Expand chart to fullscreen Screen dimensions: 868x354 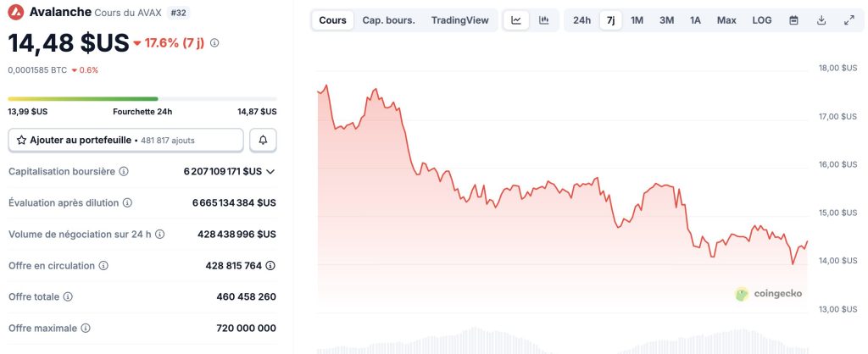849,20
